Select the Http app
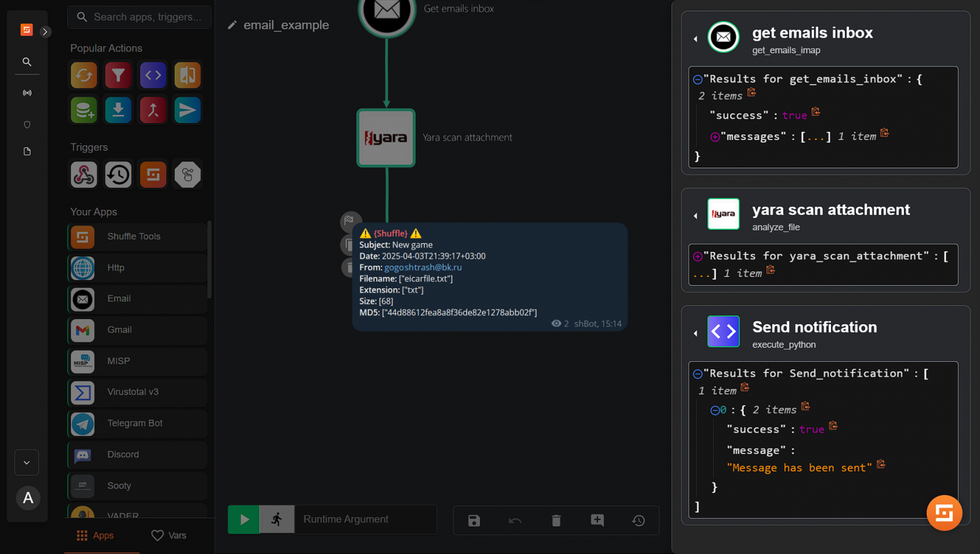The image size is (980, 554). pyautogui.click(x=137, y=268)
